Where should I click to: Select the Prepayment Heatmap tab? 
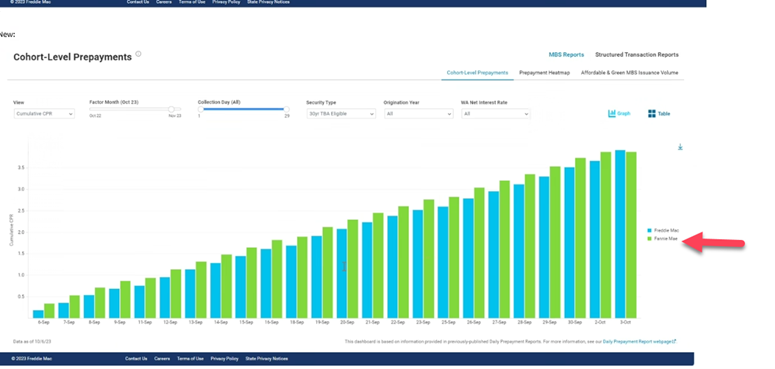pos(544,73)
